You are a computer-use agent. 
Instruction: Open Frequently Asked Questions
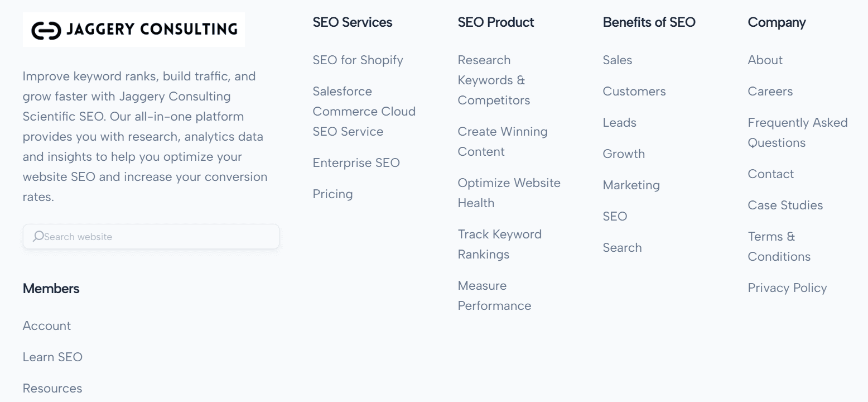click(797, 132)
